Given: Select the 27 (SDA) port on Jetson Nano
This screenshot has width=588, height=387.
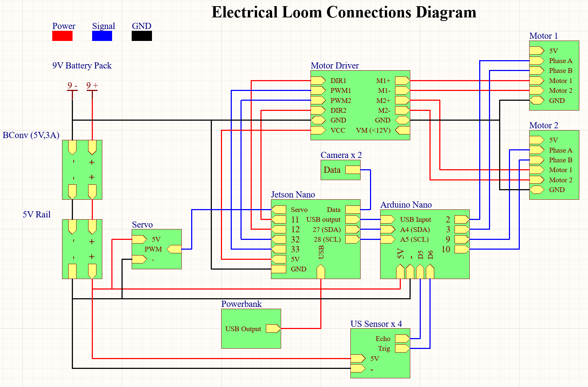Looking at the screenshot, I should coord(353,229).
